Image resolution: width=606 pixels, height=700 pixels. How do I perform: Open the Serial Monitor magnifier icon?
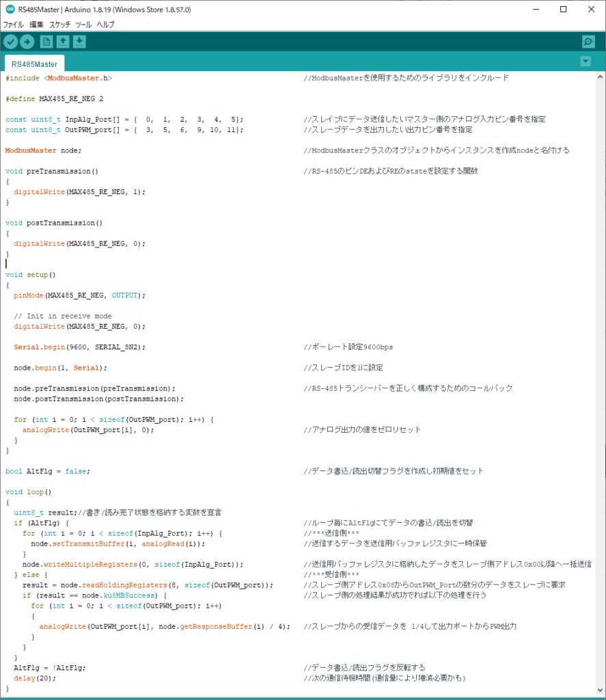coord(588,42)
